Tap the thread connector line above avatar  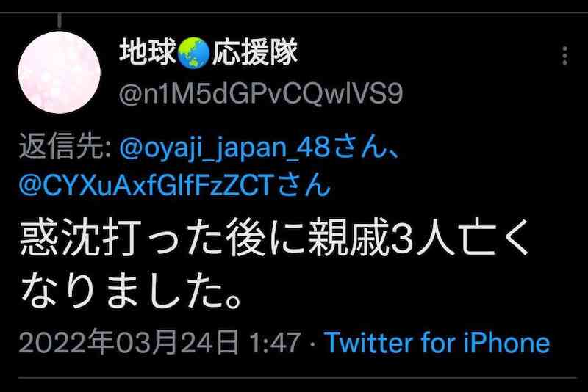point(60,21)
